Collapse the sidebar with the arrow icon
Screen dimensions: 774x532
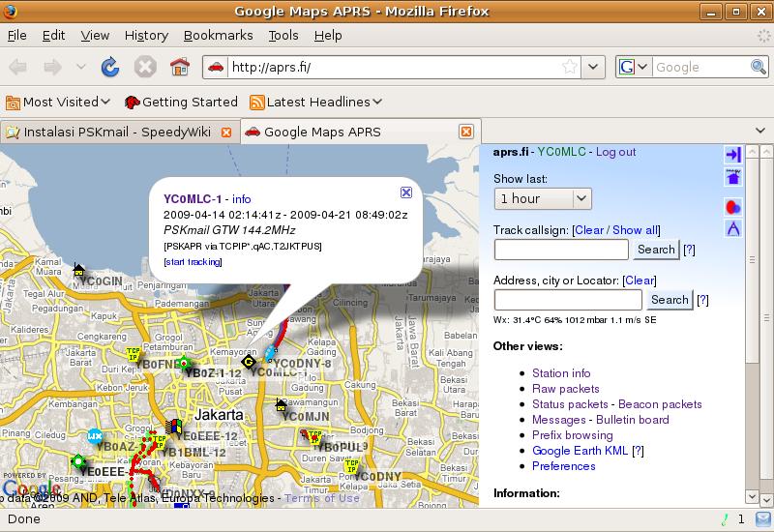click(732, 155)
